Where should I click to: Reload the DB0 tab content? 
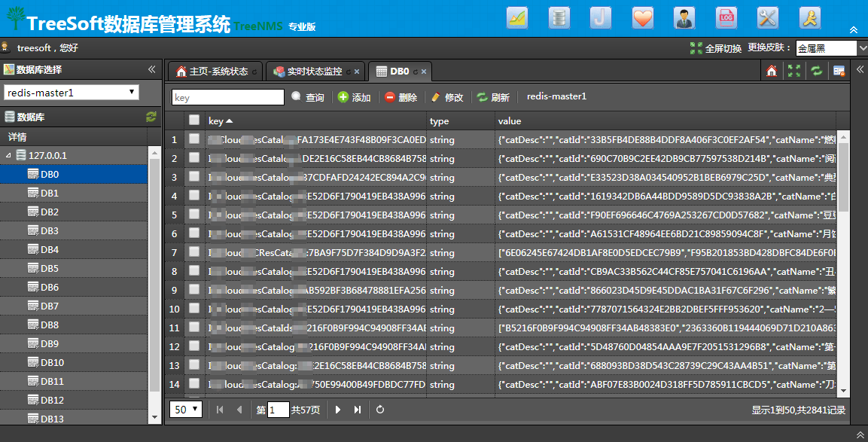pos(415,72)
